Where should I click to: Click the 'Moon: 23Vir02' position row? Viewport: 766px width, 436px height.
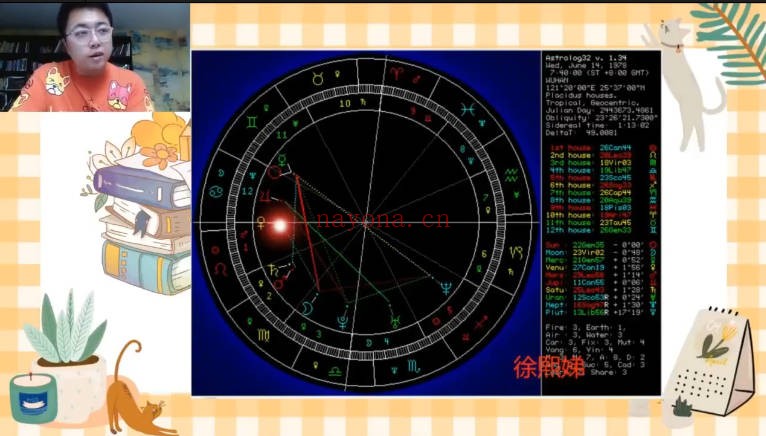tap(601, 253)
